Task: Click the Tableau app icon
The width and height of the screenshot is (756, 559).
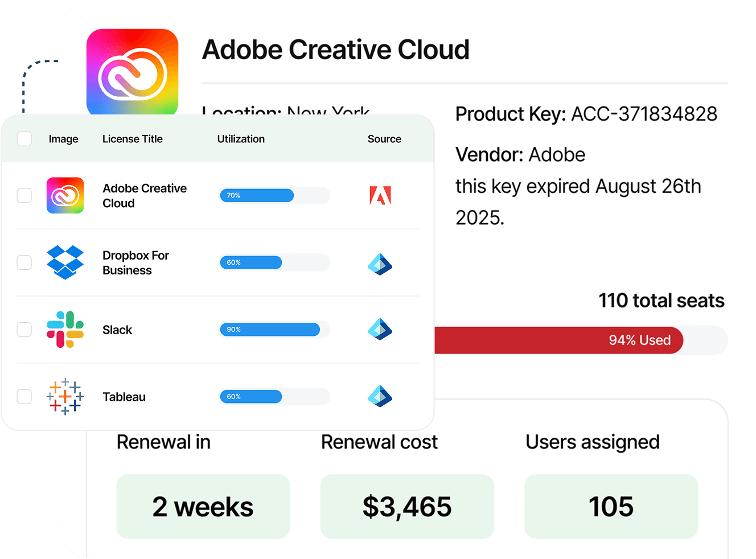Action: [x=65, y=396]
